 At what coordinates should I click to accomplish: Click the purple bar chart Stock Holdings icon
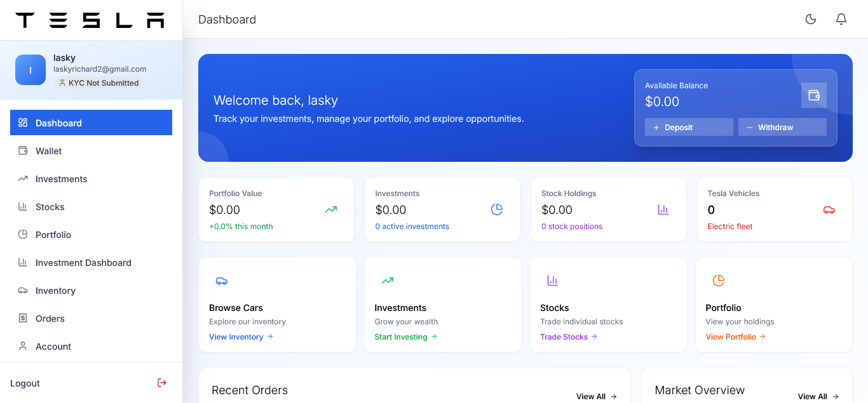[663, 209]
